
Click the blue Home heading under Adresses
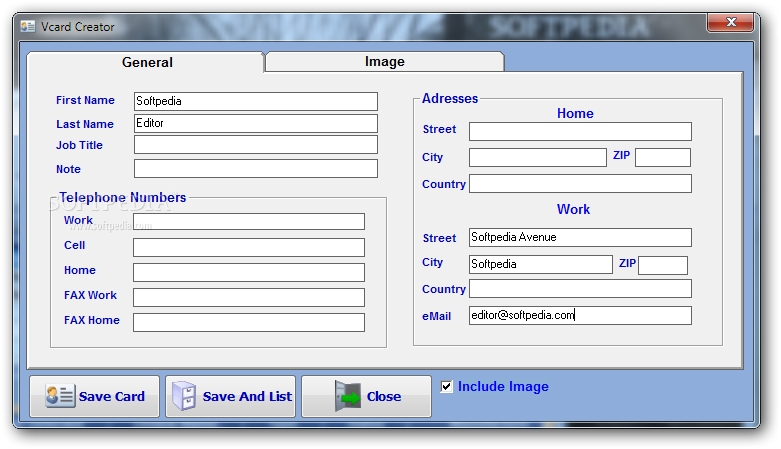(575, 114)
